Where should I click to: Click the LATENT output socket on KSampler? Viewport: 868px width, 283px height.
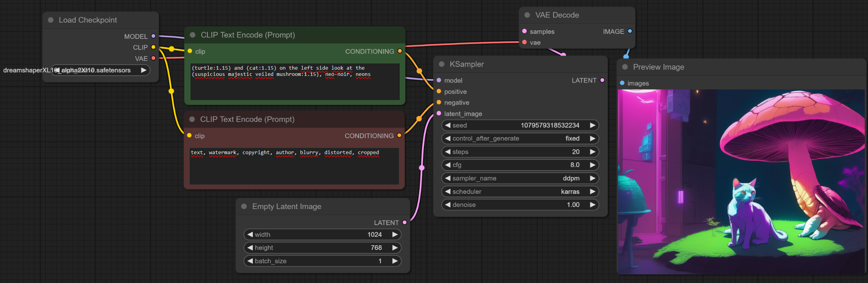click(602, 80)
